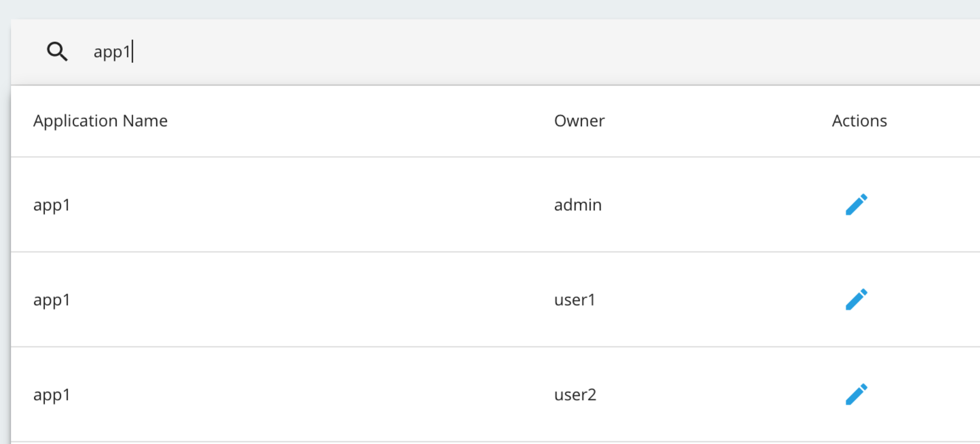Click the Owner column header
The height and width of the screenshot is (444, 980).
[579, 121]
